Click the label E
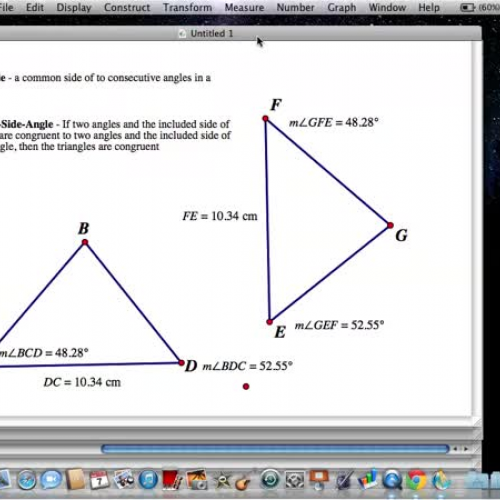 (x=280, y=332)
